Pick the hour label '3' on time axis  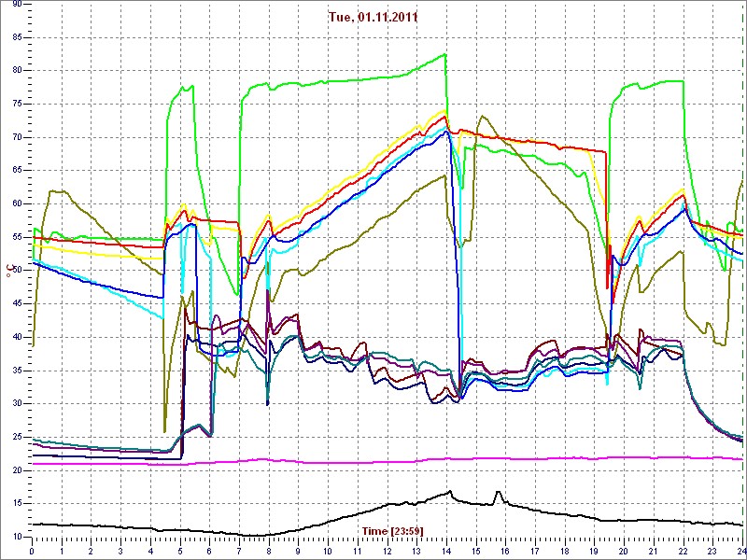click(x=120, y=550)
